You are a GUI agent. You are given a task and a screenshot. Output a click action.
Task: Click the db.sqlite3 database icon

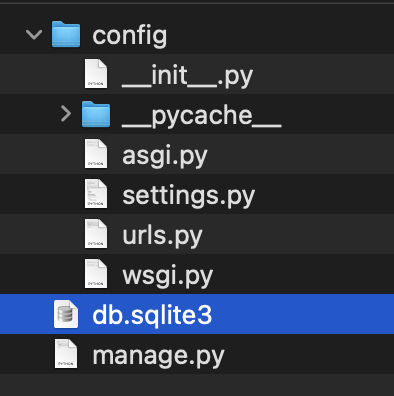click(x=66, y=314)
